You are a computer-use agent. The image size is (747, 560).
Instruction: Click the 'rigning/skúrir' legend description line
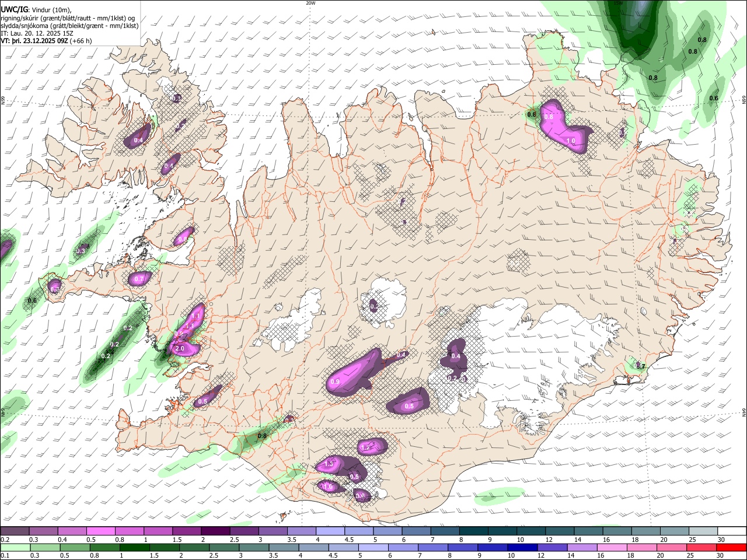point(68,18)
